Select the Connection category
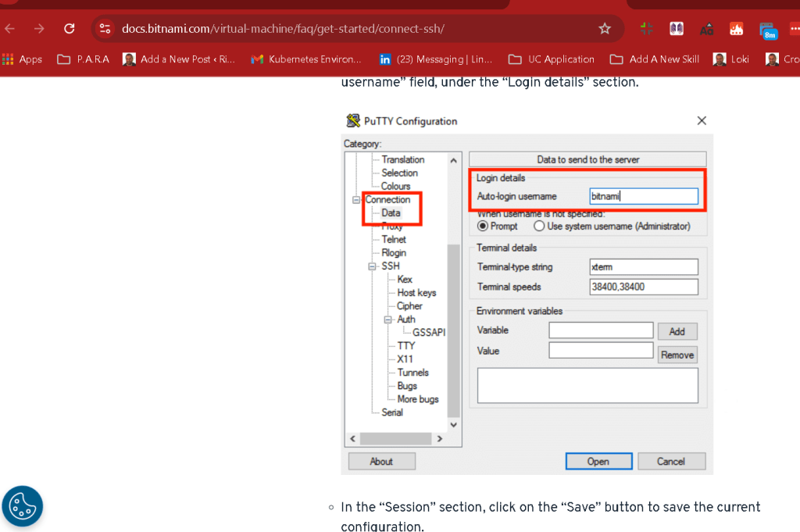This screenshot has height=532, width=800. 387,199
